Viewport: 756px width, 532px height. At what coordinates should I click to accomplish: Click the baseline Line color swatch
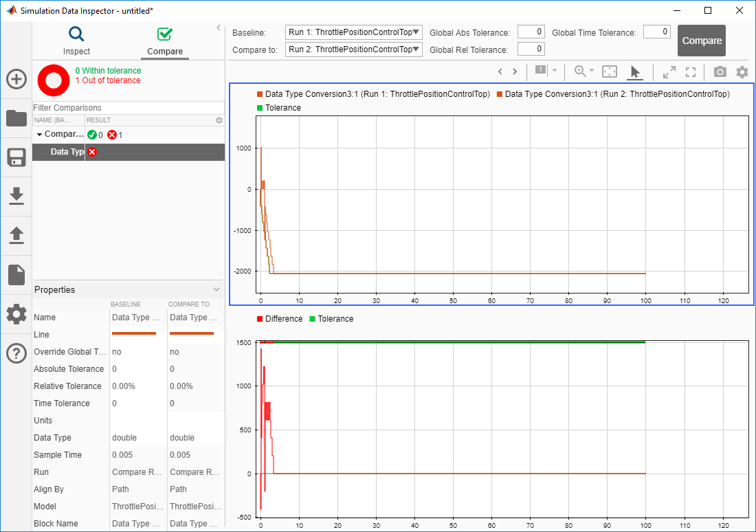(134, 334)
